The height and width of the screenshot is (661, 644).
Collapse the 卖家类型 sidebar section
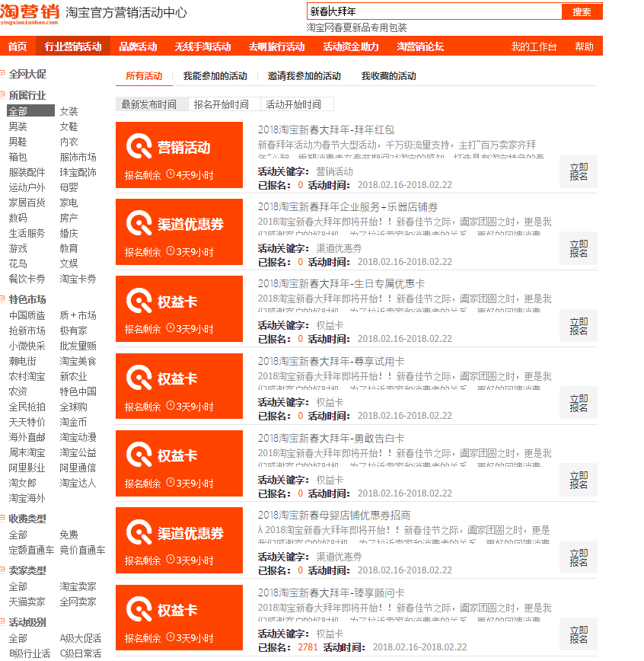tap(2, 570)
